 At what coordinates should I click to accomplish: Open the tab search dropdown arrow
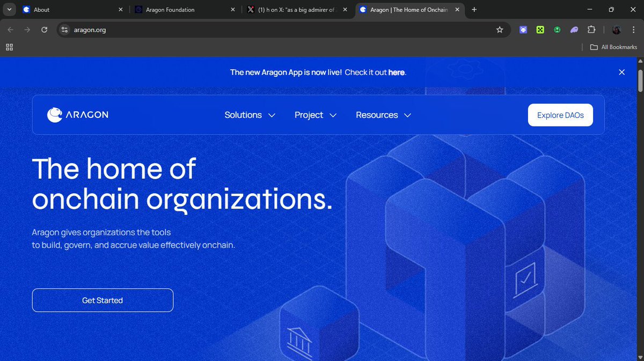[x=9, y=10]
